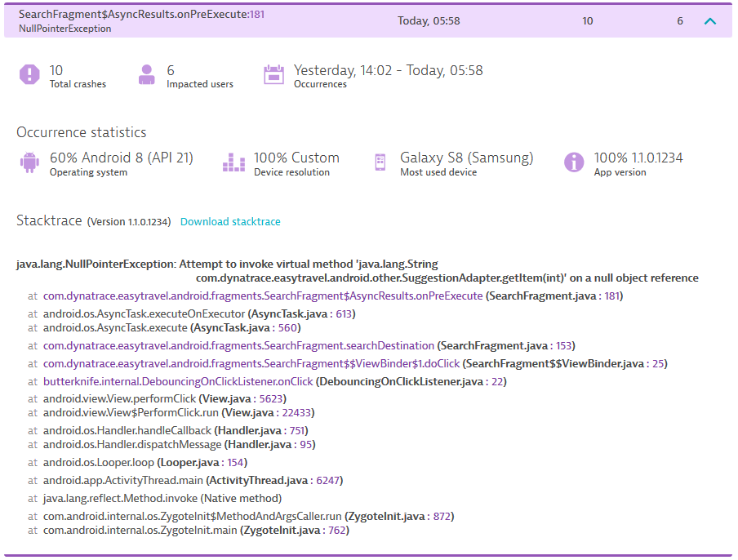This screenshot has height=560, width=738.
Task: Collapse the crash details chevron
Action: pyautogui.click(x=709, y=21)
